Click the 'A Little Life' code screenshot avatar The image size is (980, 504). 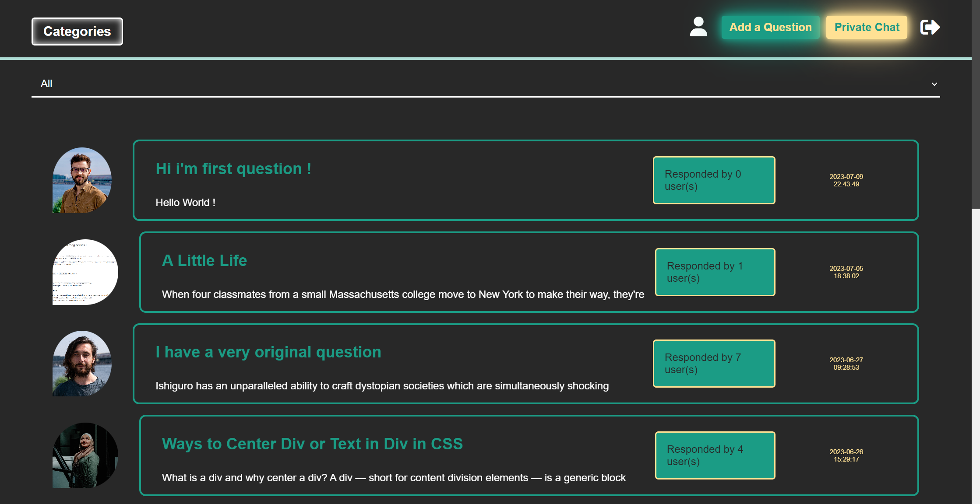pos(85,272)
